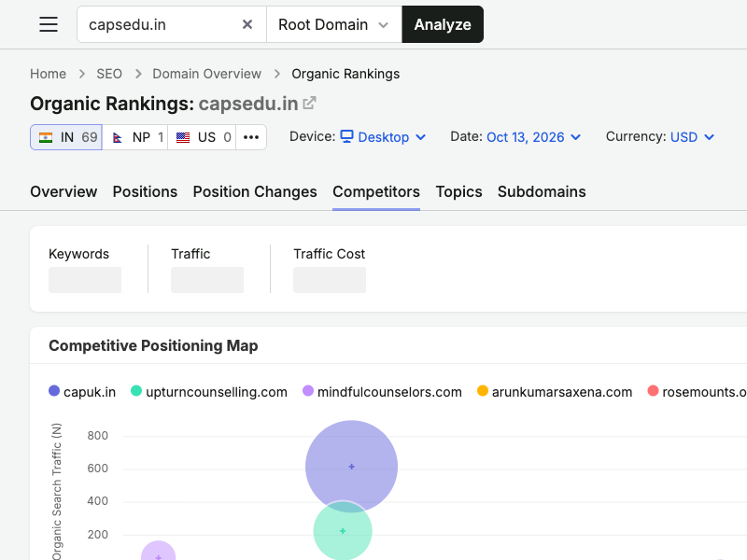
Task: Open the Desktop device dropdown
Action: (383, 137)
